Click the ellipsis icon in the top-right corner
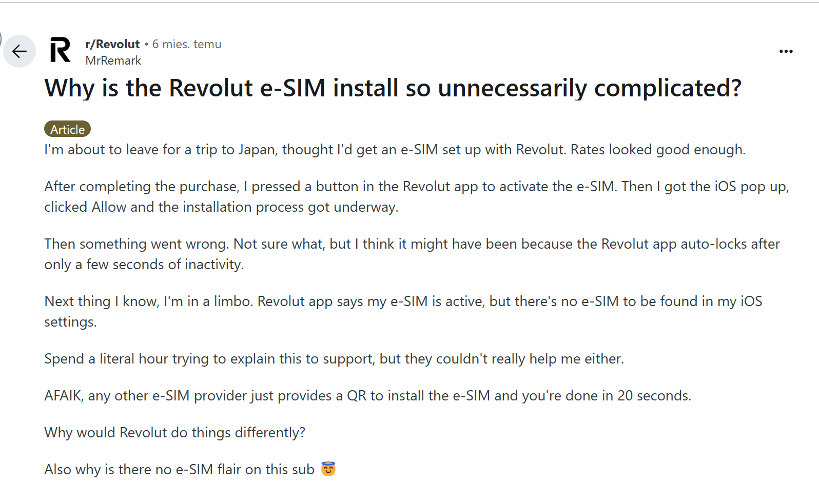This screenshot has height=504, width=819. (786, 51)
